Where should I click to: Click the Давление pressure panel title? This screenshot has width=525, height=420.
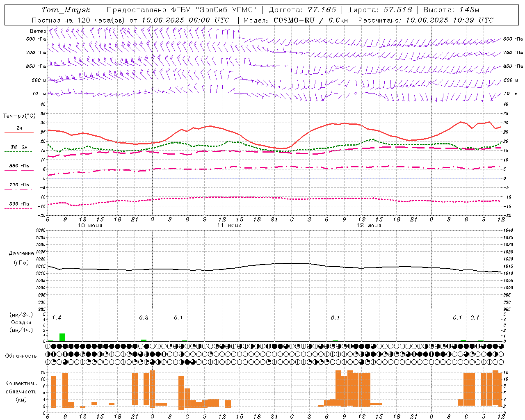tap(21, 253)
